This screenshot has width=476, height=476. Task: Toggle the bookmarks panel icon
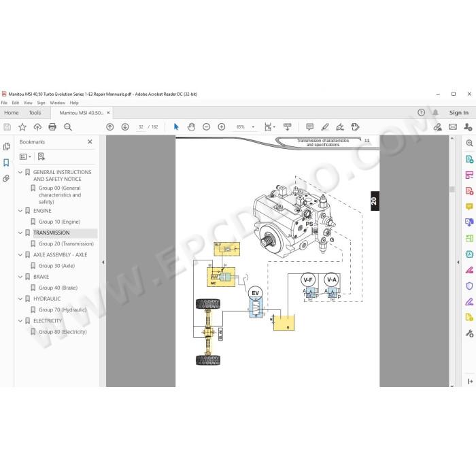6,163
